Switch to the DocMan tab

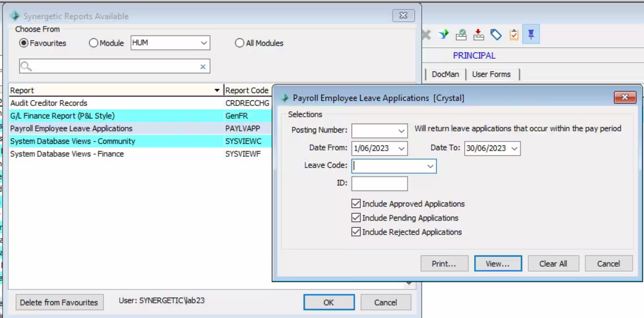445,74
